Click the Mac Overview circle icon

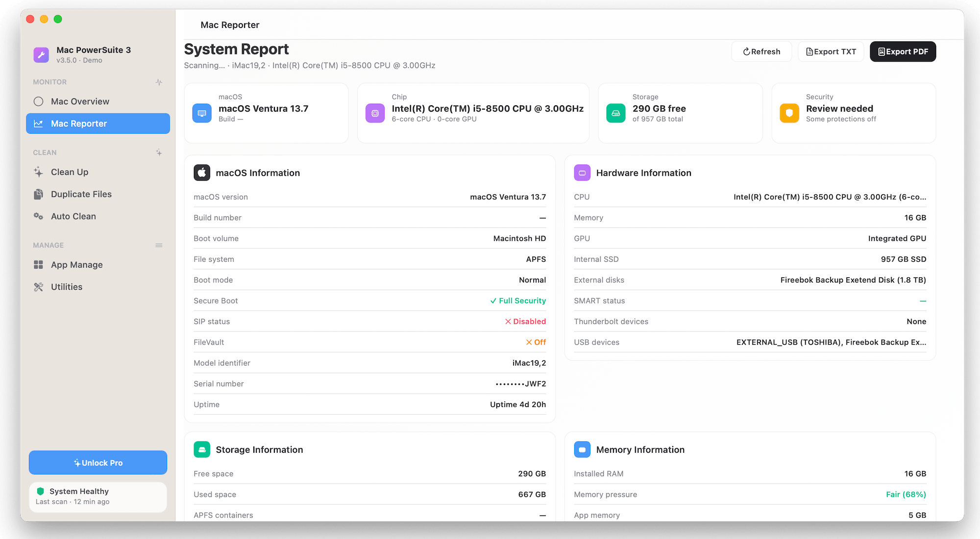click(39, 101)
